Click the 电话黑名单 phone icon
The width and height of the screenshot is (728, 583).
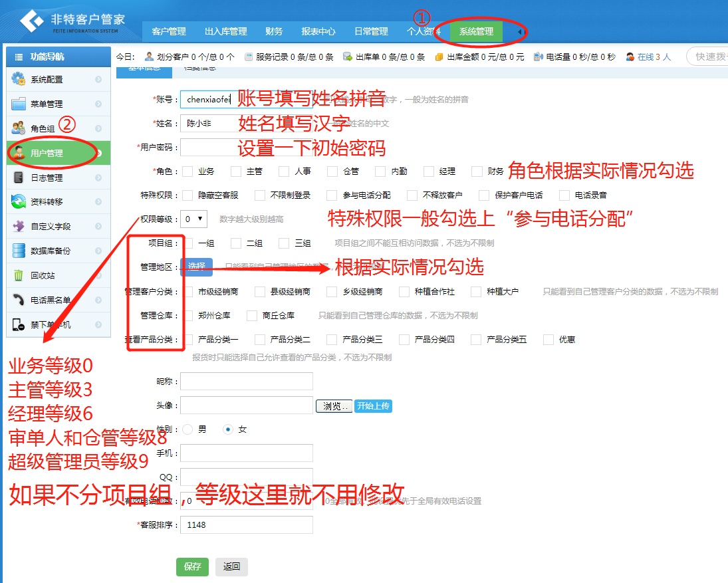pos(18,300)
